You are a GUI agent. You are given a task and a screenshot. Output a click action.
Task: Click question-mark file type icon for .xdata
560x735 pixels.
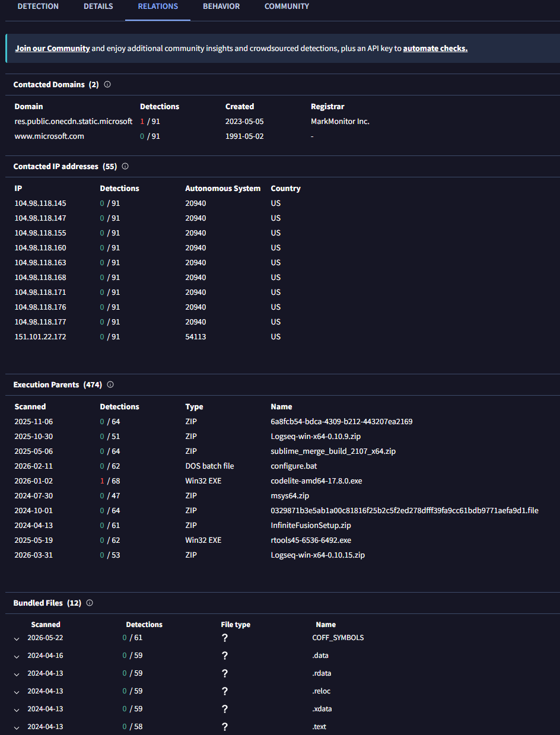[x=225, y=709]
